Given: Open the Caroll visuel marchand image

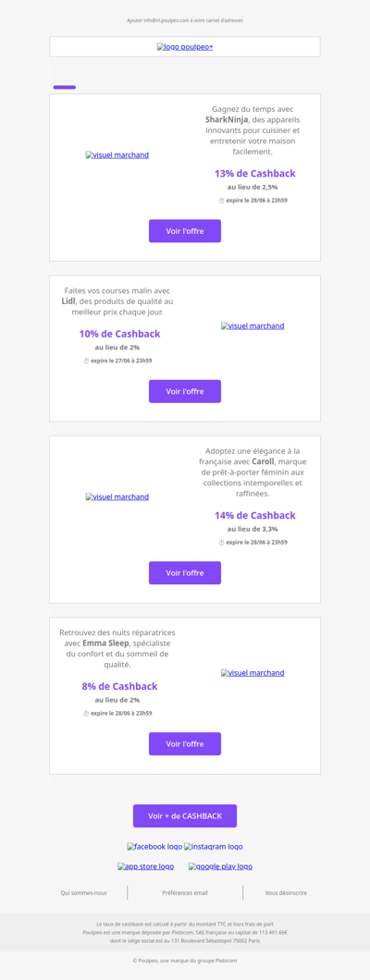Looking at the screenshot, I should (x=117, y=496).
